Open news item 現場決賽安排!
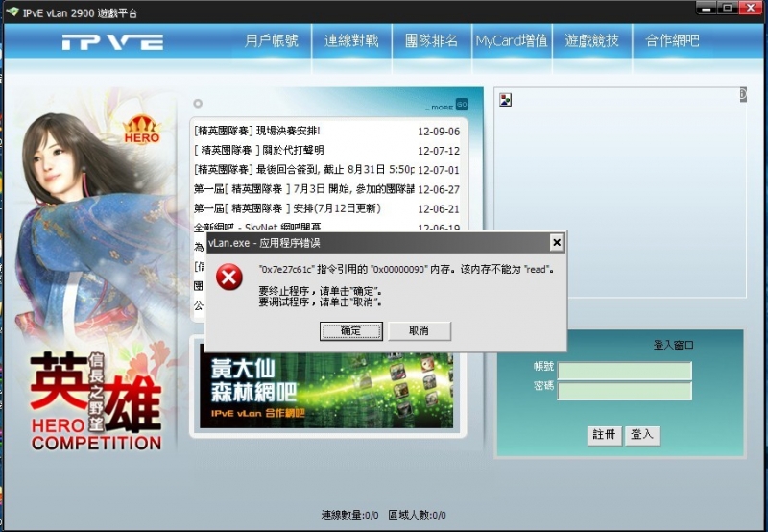 [x=256, y=131]
